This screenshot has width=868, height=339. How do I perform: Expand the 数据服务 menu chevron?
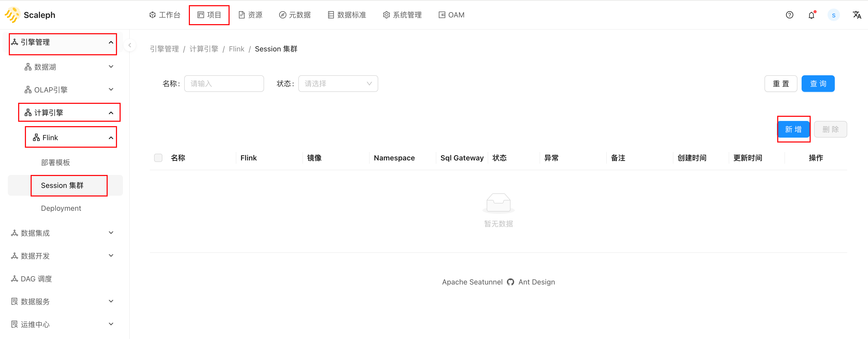click(x=111, y=301)
